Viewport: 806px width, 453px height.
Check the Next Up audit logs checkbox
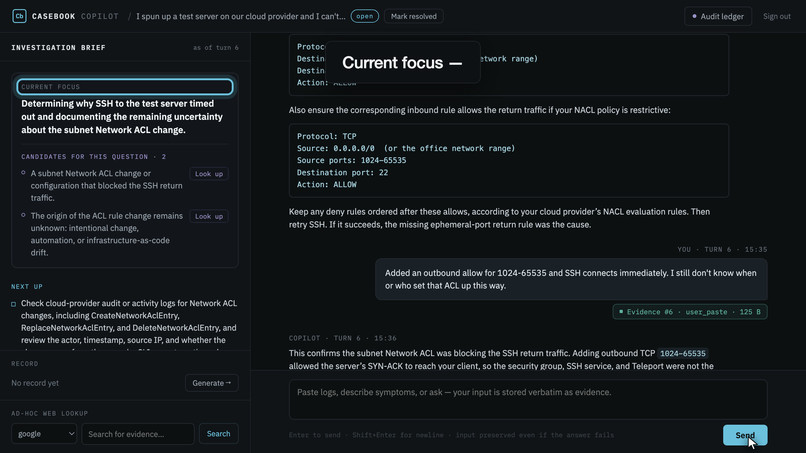[x=14, y=304]
